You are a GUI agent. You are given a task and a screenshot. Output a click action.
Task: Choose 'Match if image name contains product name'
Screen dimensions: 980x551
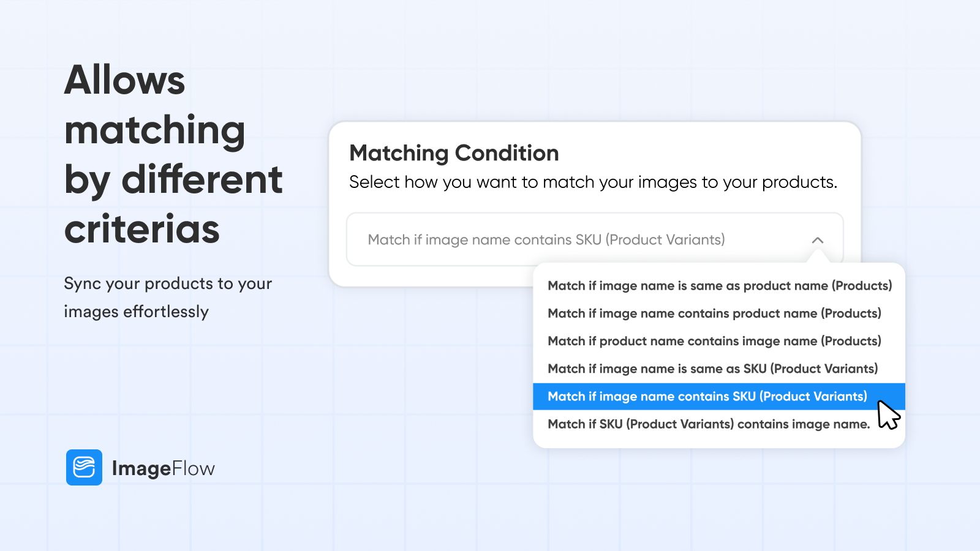coord(714,313)
